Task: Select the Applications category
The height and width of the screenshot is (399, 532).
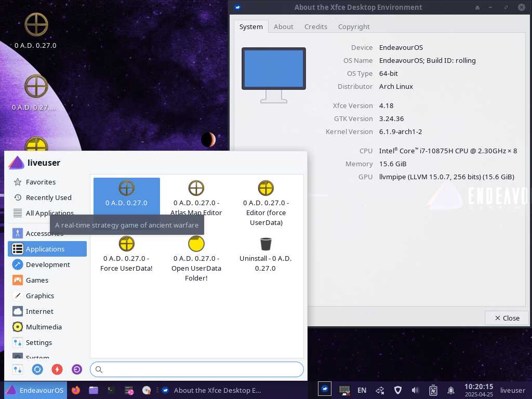Action: pos(47,249)
